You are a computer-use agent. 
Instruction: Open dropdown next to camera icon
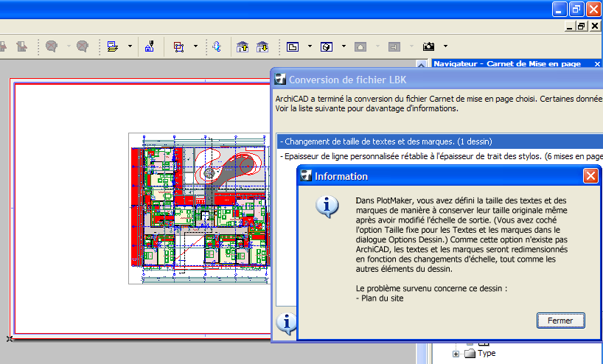[x=445, y=46]
